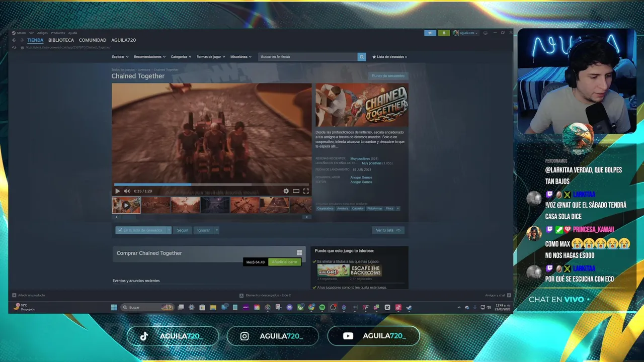This screenshot has height=362, width=644.
Task: Open the Aventura breadcrumb link
Action: pos(144,70)
